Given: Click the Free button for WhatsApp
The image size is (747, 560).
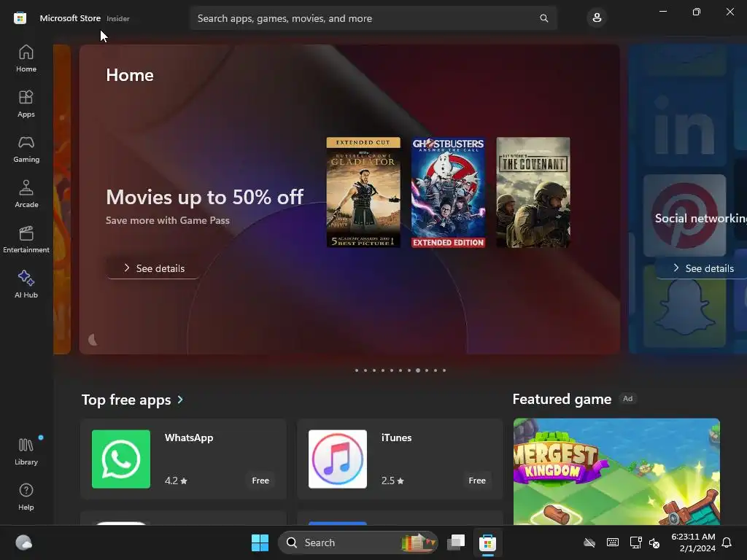Looking at the screenshot, I should [260, 481].
